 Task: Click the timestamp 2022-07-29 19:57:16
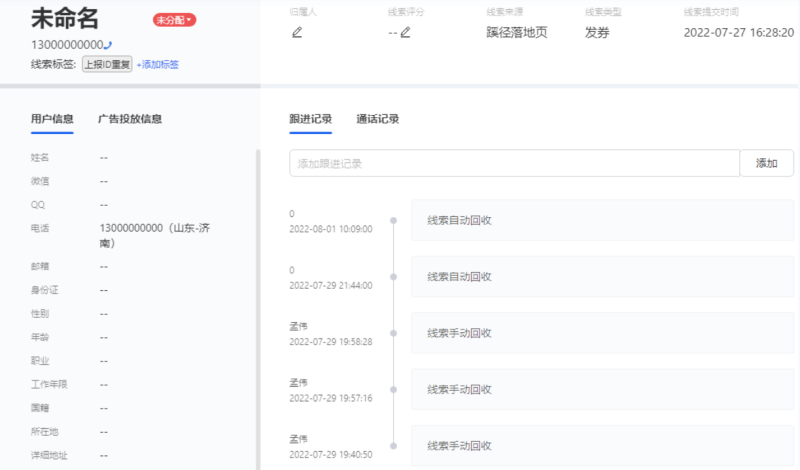coord(331,398)
